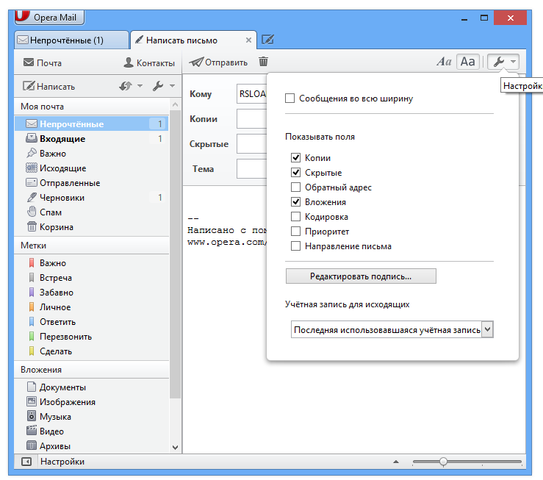Open the dropdown arrow next to the check mail icon
Screen dimensions: 543x480
[x=140, y=86]
